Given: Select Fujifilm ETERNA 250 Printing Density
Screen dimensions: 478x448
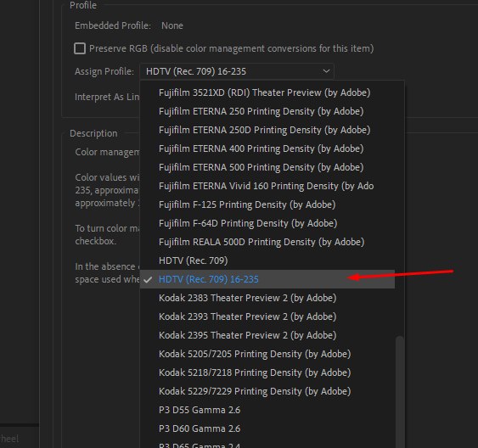Looking at the screenshot, I should coord(267,111).
